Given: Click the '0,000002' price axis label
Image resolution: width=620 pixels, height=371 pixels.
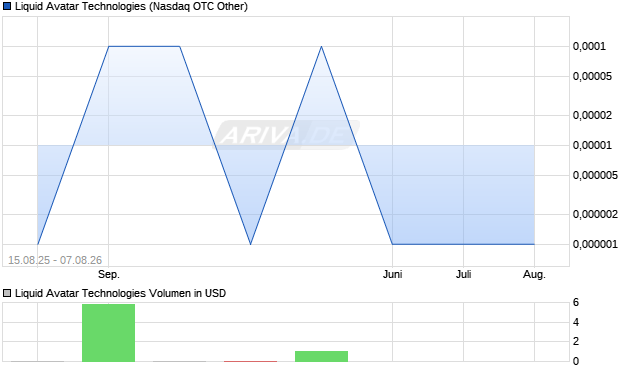Looking at the screenshot, I should [595, 214].
